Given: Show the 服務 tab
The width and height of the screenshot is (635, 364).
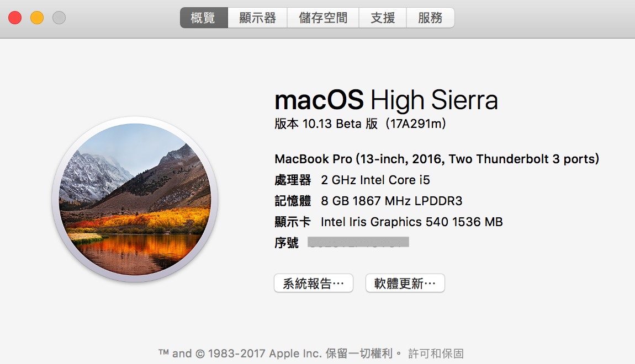Looking at the screenshot, I should (x=430, y=18).
